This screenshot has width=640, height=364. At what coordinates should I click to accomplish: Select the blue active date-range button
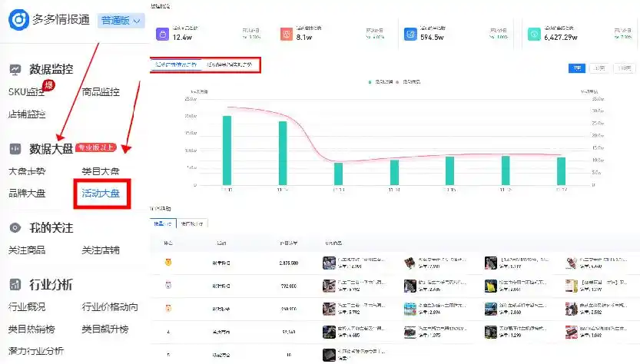point(575,68)
